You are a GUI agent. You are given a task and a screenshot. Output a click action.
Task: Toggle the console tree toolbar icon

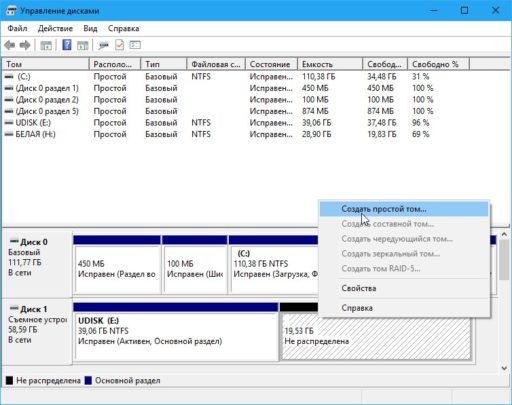(46, 45)
